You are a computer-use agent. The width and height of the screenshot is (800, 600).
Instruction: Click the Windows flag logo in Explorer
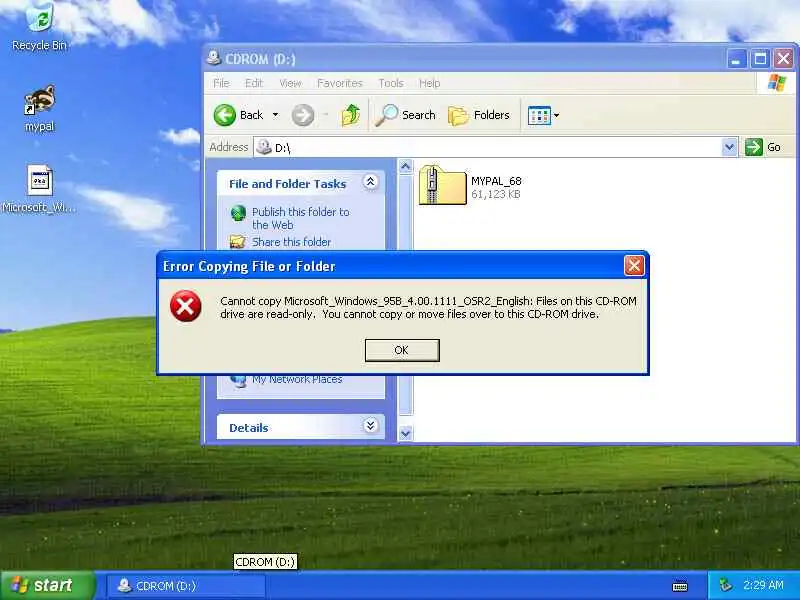pyautogui.click(x=777, y=83)
